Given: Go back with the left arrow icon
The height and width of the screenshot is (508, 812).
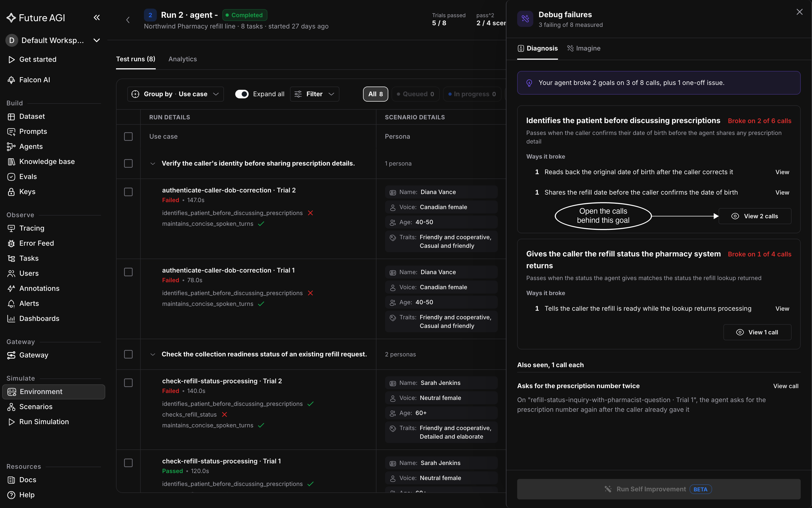Looking at the screenshot, I should point(128,20).
